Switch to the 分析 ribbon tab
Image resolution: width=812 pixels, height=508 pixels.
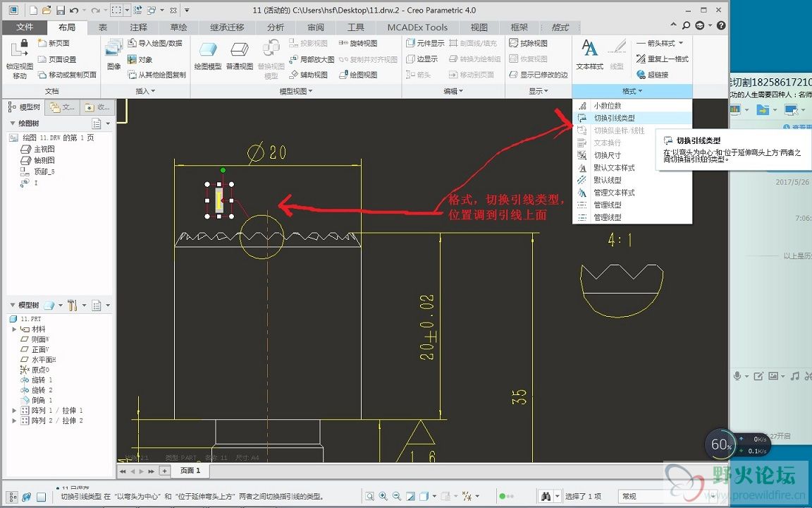276,28
